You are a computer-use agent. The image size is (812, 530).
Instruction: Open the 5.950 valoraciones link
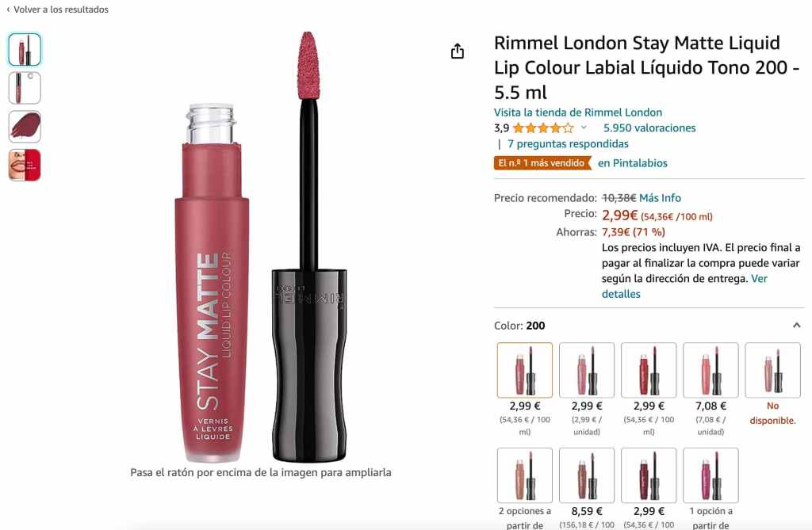649,128
